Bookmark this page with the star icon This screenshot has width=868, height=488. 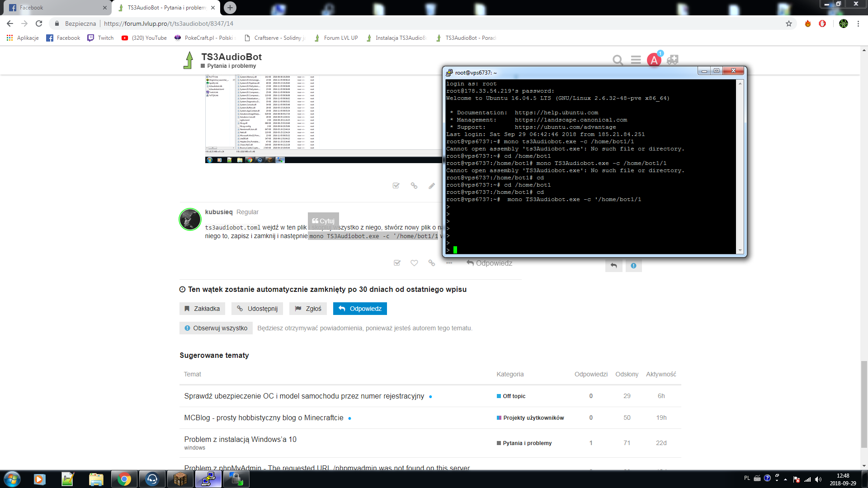[789, 23]
